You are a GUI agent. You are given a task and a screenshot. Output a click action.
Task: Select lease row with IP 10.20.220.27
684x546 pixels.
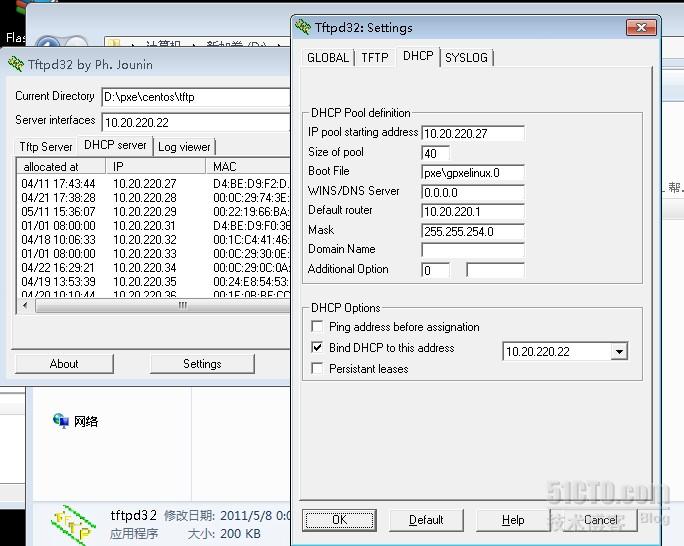coord(154,184)
